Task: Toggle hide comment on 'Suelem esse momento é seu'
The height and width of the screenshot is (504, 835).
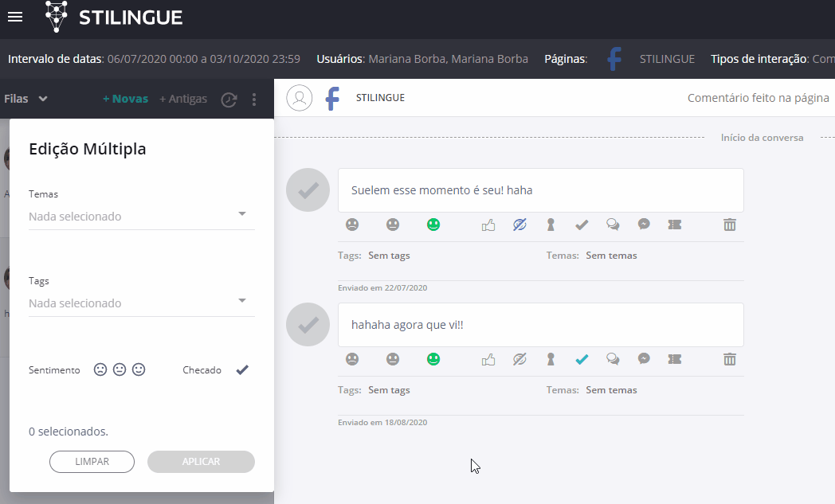Action: click(519, 225)
